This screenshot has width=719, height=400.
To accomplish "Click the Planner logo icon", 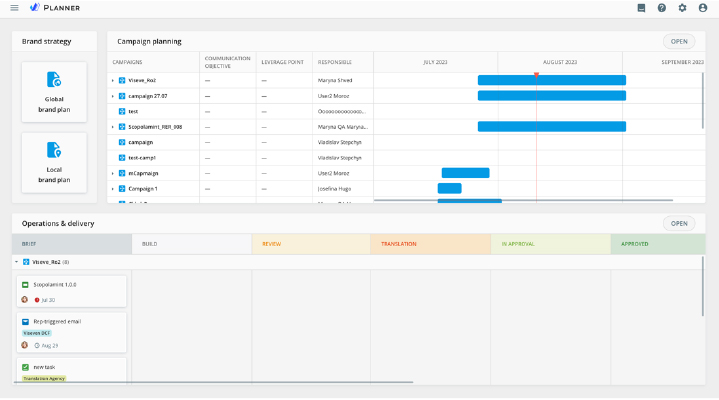I will tap(34, 8).
